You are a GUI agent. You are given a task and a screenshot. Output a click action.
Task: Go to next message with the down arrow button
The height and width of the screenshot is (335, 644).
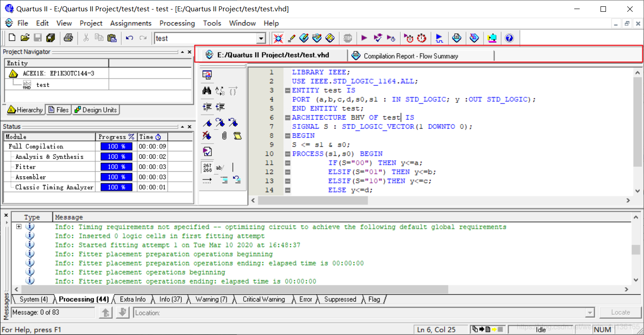click(x=123, y=312)
